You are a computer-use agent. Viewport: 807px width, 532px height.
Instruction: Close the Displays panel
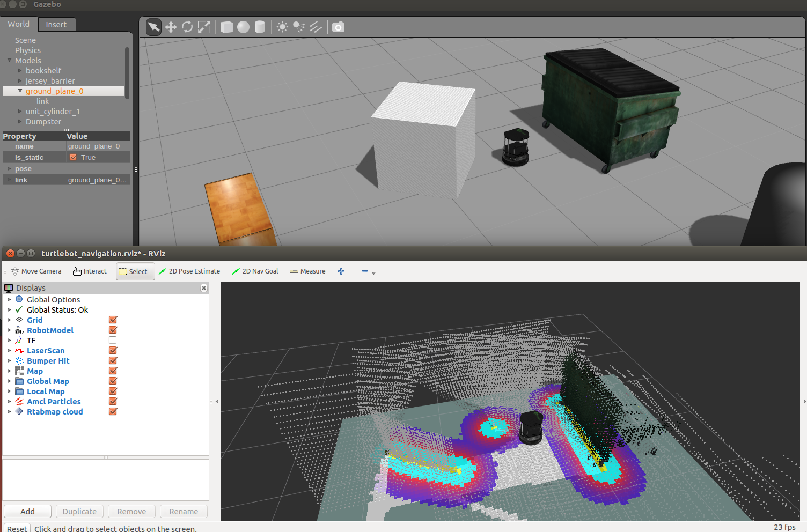(204, 288)
